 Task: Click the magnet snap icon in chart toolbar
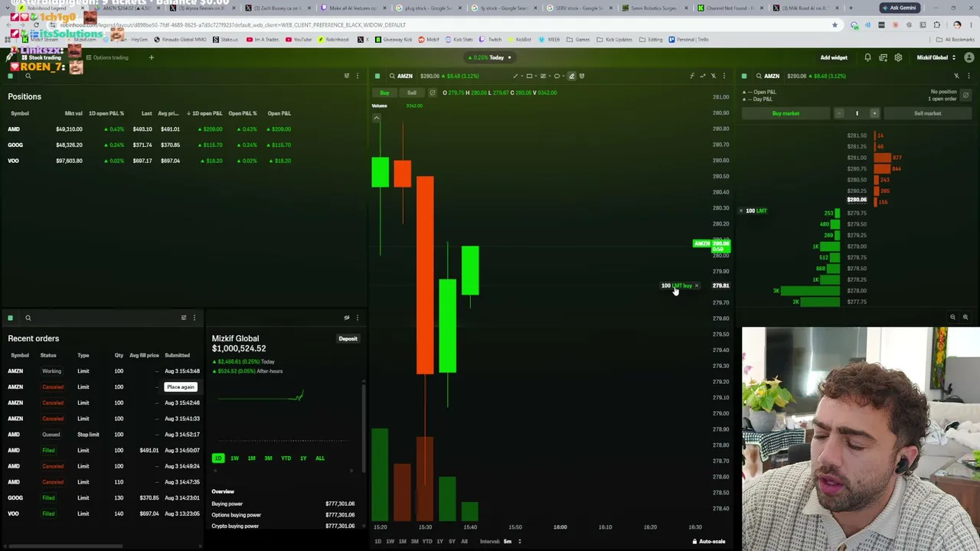point(582,76)
